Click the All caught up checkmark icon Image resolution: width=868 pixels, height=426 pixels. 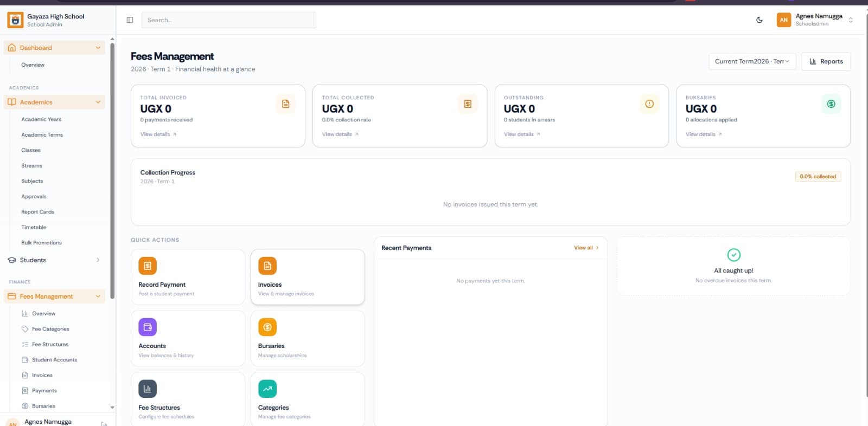733,255
